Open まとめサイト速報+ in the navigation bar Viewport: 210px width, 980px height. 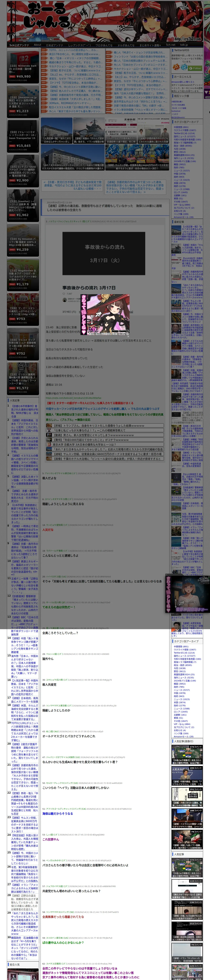150,45
